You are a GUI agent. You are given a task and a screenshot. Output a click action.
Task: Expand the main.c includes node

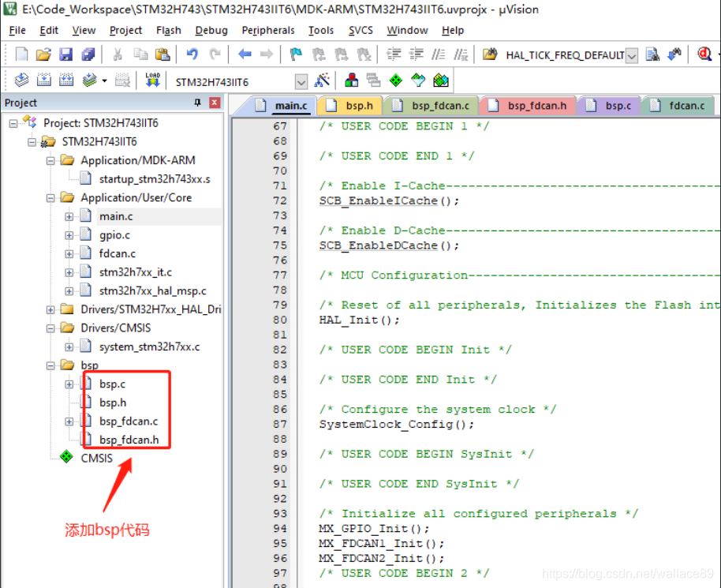click(x=69, y=216)
